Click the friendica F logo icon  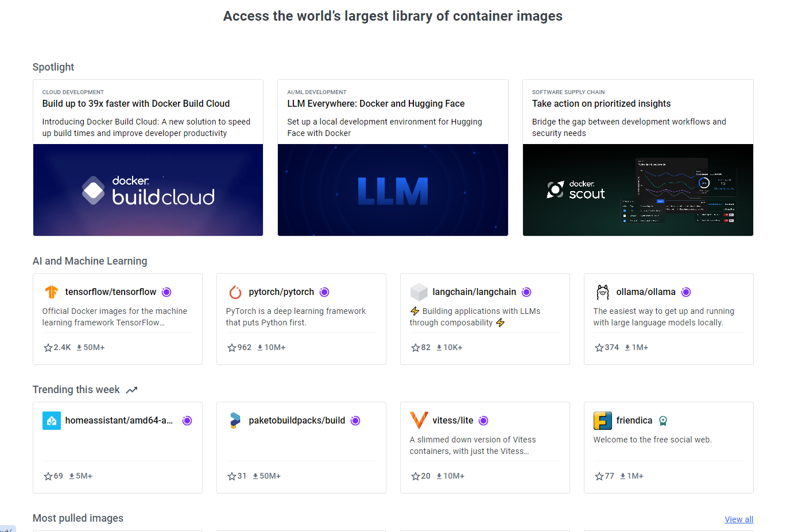pos(603,421)
